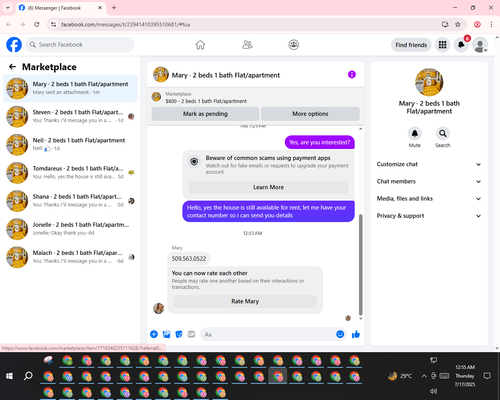Click the listing thumbnail in right panel
Image resolution: width=500 pixels, height=400 pixels.
(429, 82)
